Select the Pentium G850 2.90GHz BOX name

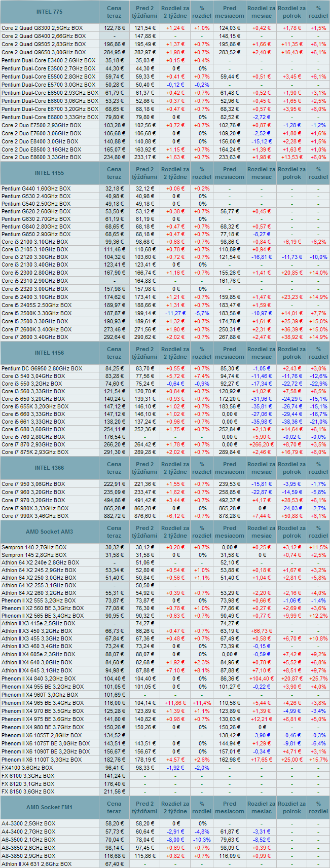click(x=36, y=234)
